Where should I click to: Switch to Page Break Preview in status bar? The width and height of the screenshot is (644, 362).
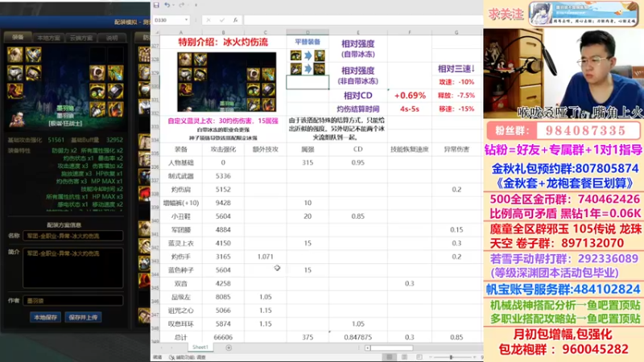[419, 357]
